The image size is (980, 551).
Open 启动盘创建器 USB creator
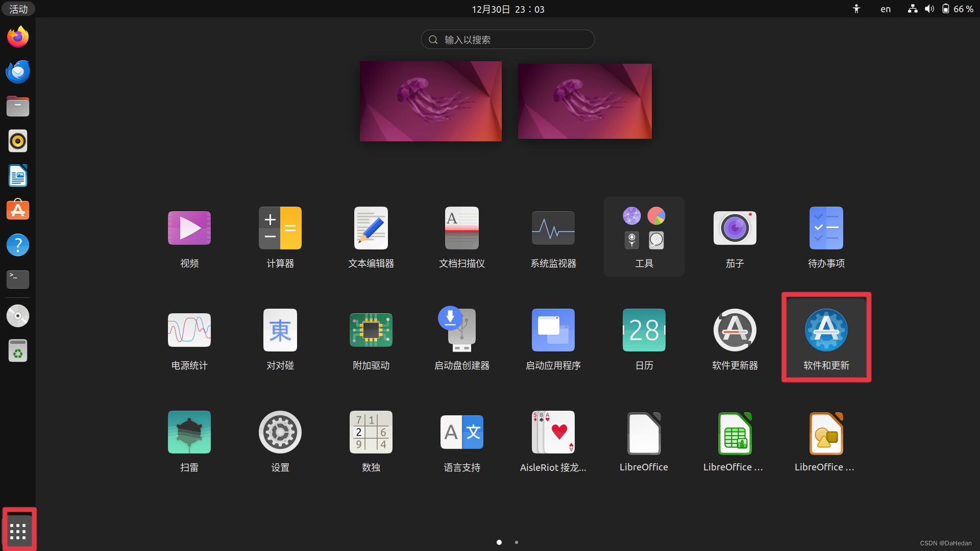(x=461, y=331)
